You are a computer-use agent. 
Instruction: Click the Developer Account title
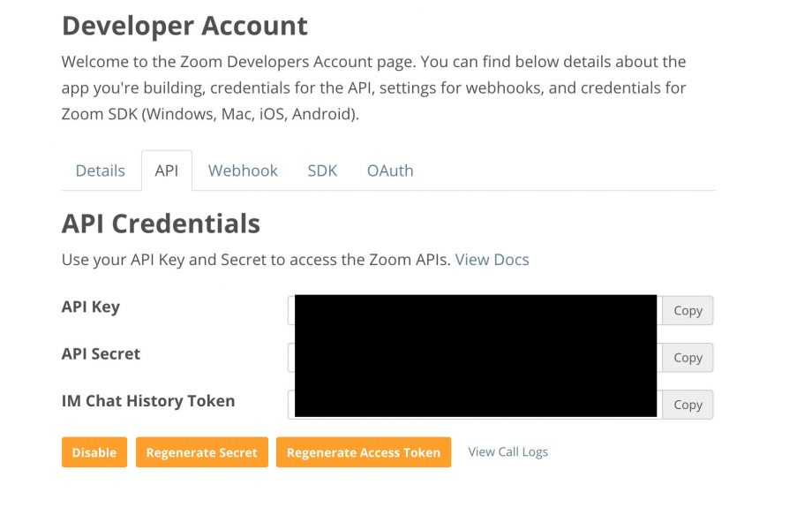[x=184, y=26]
